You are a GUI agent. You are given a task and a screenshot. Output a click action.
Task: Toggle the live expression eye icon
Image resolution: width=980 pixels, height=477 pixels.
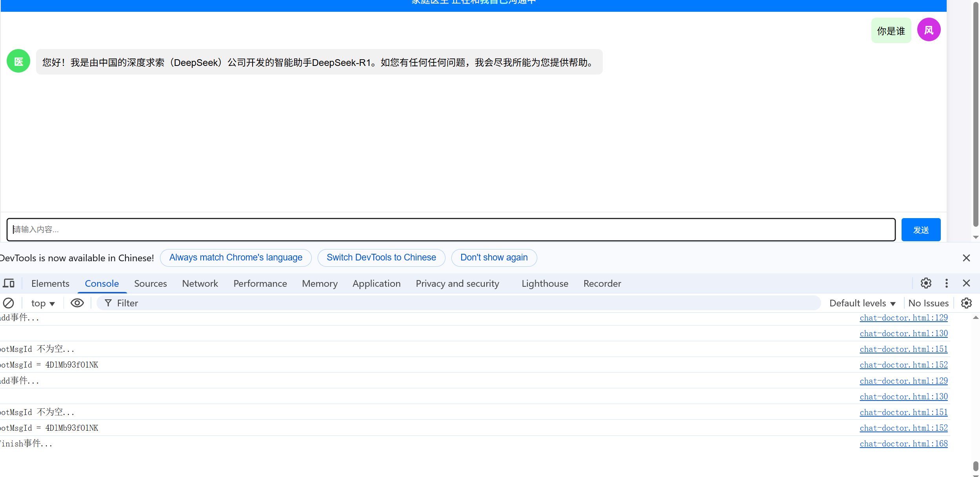77,303
